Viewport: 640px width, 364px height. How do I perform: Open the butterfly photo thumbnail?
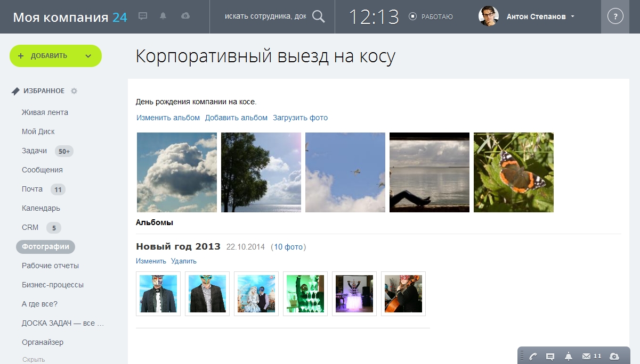[x=514, y=172]
